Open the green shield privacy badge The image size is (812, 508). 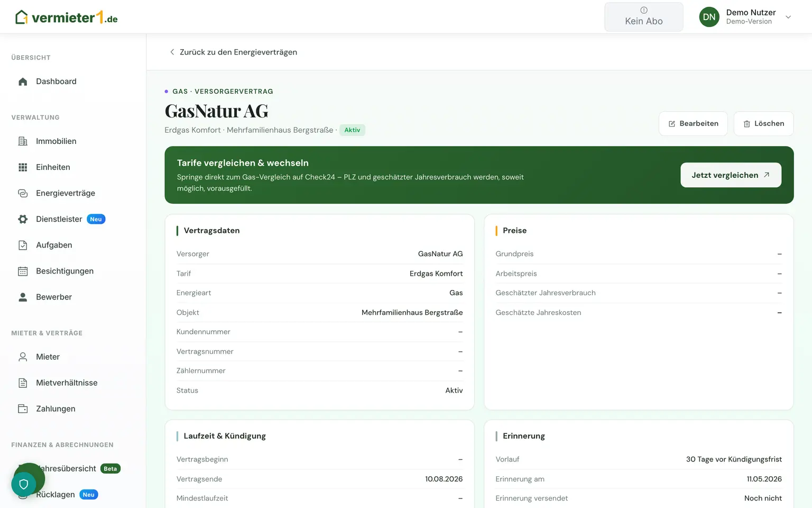(x=24, y=484)
